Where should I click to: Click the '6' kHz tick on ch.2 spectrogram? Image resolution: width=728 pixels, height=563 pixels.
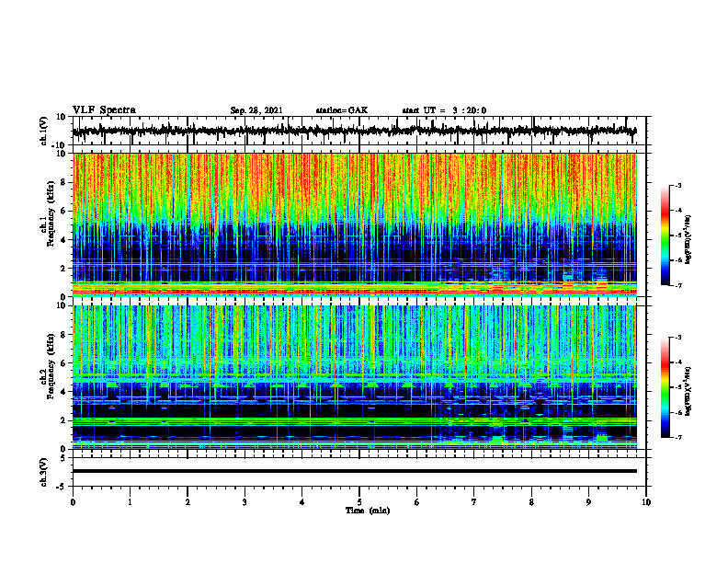[x=64, y=363]
